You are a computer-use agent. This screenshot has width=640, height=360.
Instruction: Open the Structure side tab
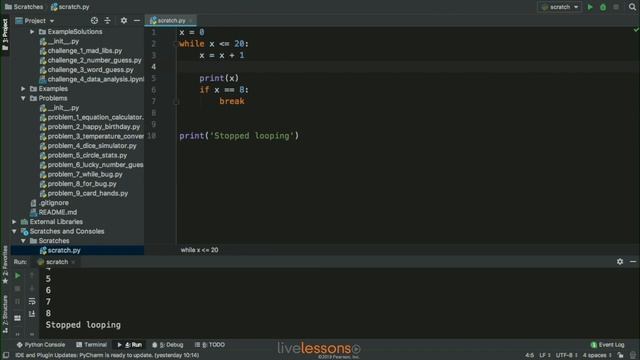(x=5, y=314)
